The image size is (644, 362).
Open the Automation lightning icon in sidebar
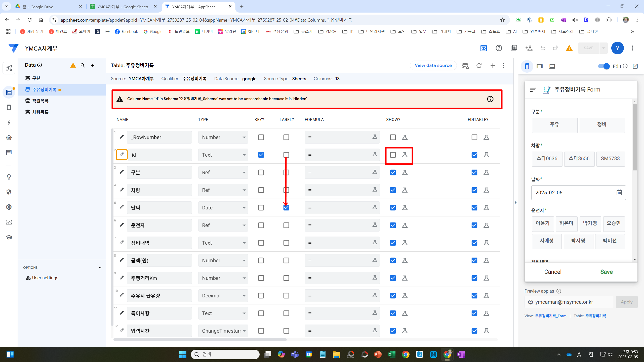pos(9,123)
